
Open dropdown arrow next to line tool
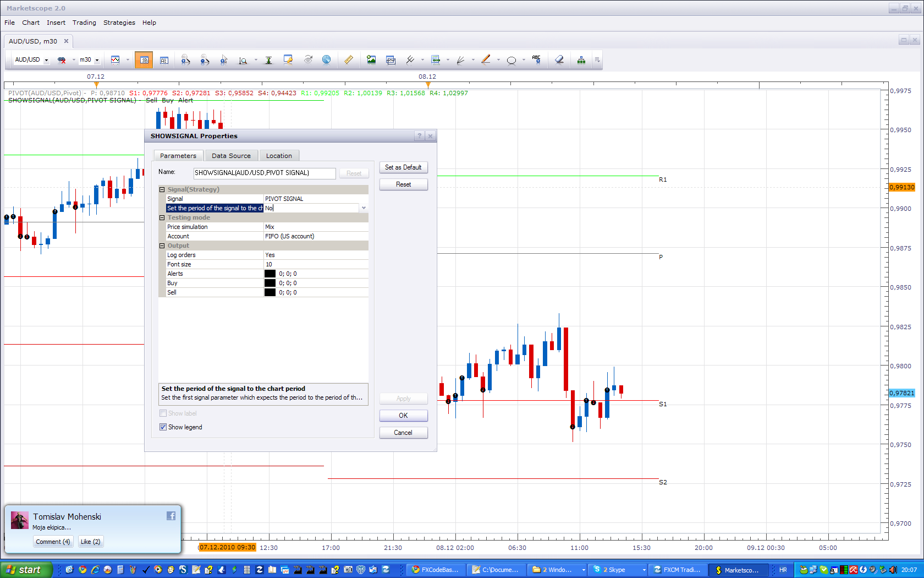coord(498,60)
